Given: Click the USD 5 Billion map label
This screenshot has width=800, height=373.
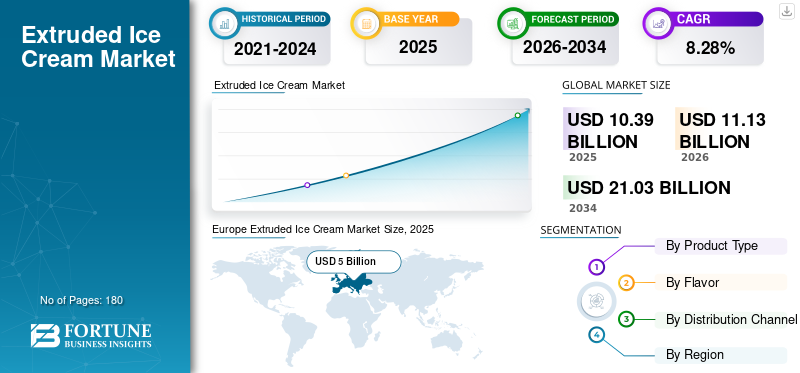Looking at the screenshot, I should tap(354, 262).
